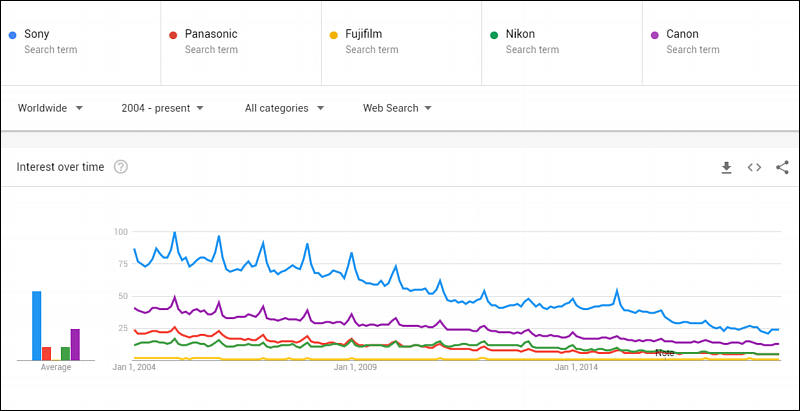Click the yellow Fujifilm color dot
The image size is (800, 411).
(x=334, y=35)
